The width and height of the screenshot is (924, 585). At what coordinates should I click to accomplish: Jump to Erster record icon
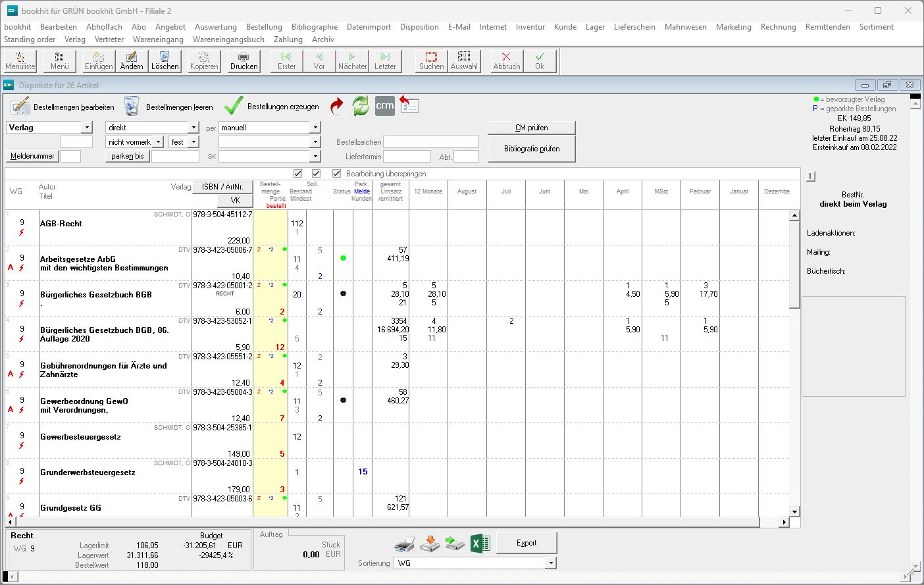coord(286,61)
